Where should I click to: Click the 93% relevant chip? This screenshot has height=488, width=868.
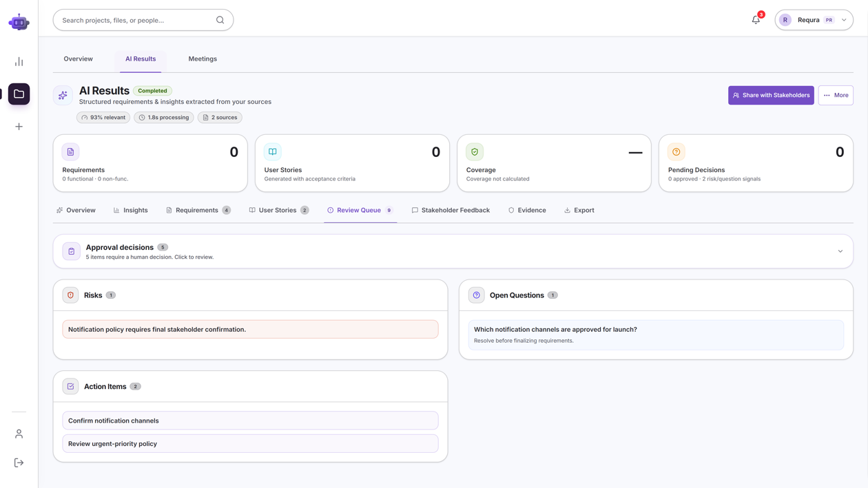click(x=103, y=118)
